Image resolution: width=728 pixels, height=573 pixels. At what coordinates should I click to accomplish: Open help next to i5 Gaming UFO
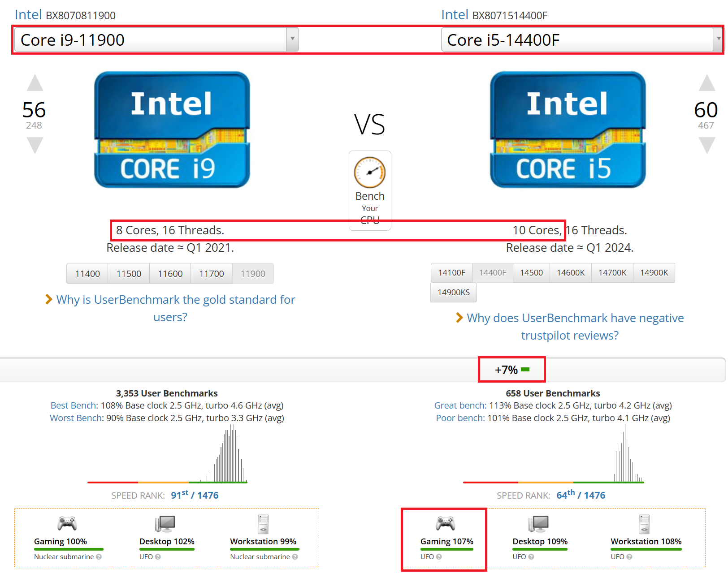tap(439, 557)
